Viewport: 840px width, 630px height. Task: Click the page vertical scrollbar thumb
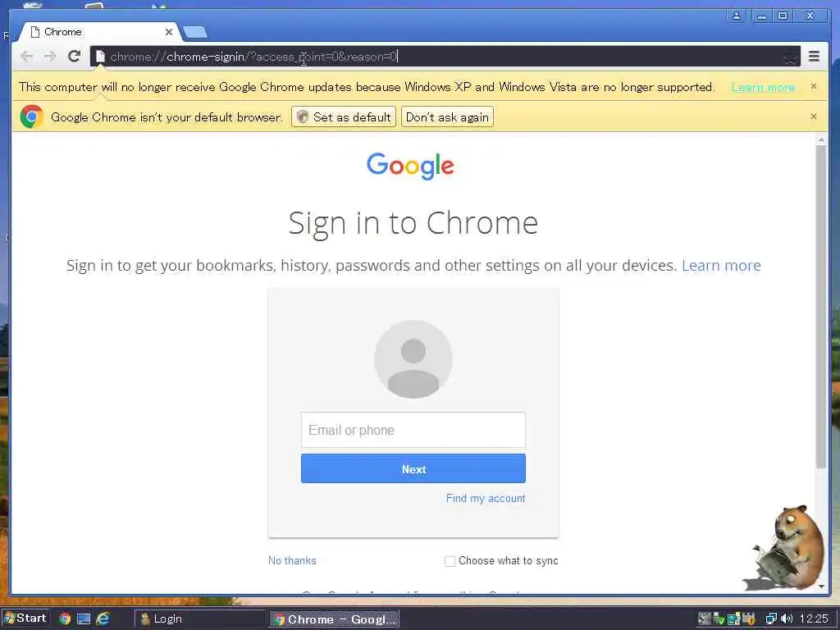click(820, 307)
